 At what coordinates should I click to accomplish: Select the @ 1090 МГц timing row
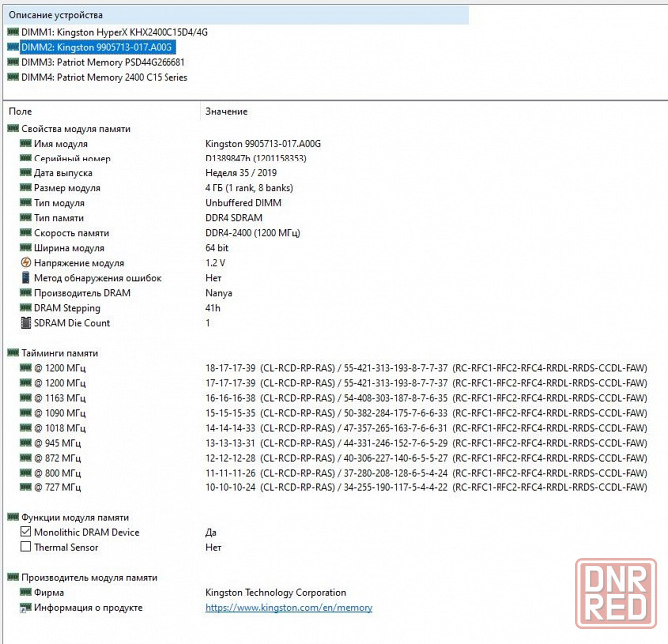[x=334, y=413]
